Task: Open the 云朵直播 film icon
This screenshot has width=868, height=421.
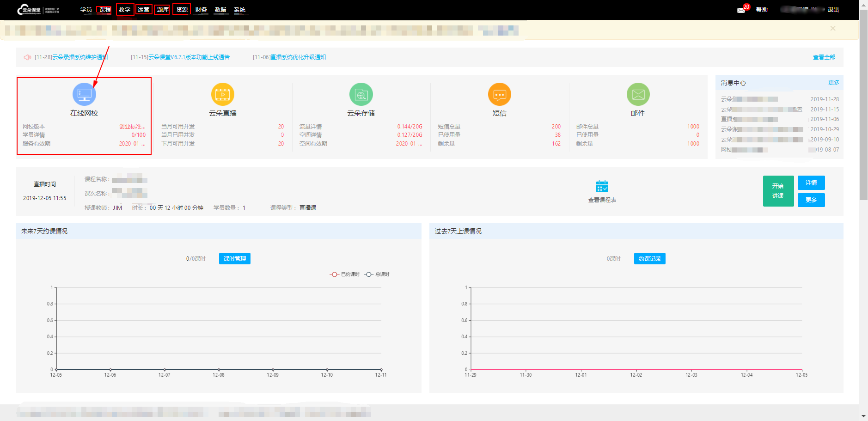Action: 223,94
